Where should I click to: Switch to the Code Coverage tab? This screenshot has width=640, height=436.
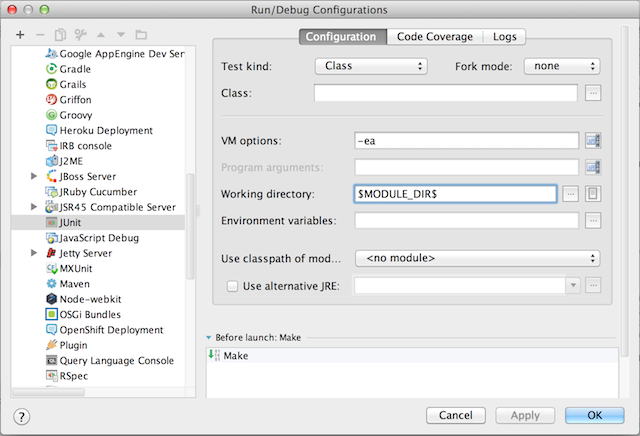435,37
